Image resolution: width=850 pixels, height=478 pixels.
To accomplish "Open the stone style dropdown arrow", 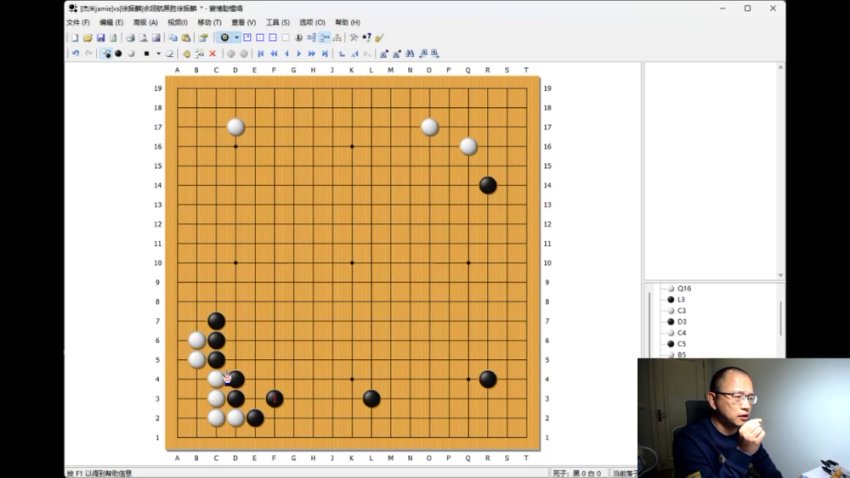I will click(x=236, y=38).
